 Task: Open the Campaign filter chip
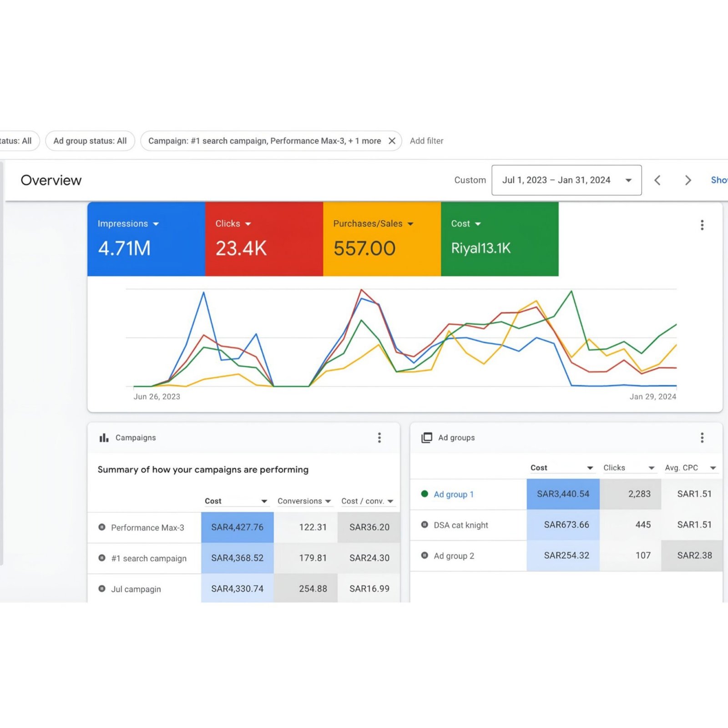[x=264, y=141]
